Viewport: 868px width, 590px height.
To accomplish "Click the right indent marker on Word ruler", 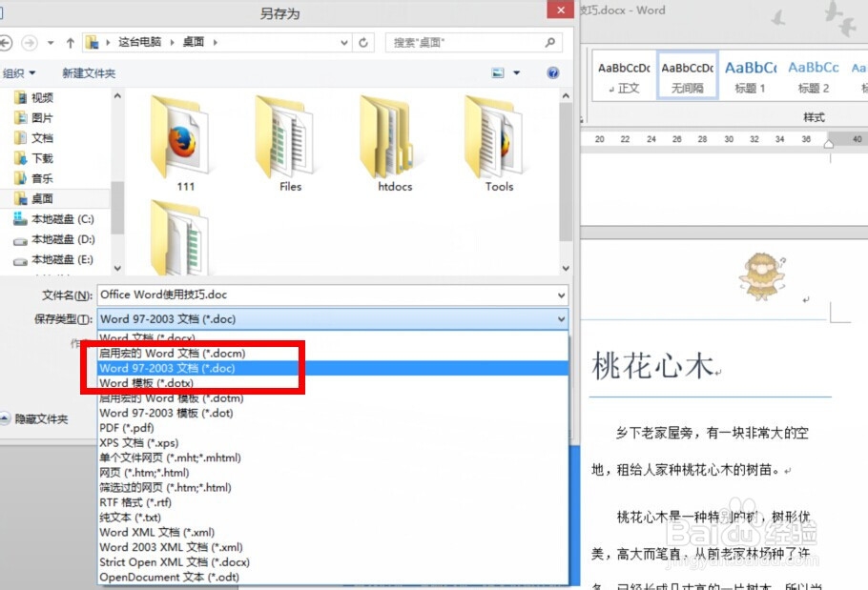I will click(829, 144).
